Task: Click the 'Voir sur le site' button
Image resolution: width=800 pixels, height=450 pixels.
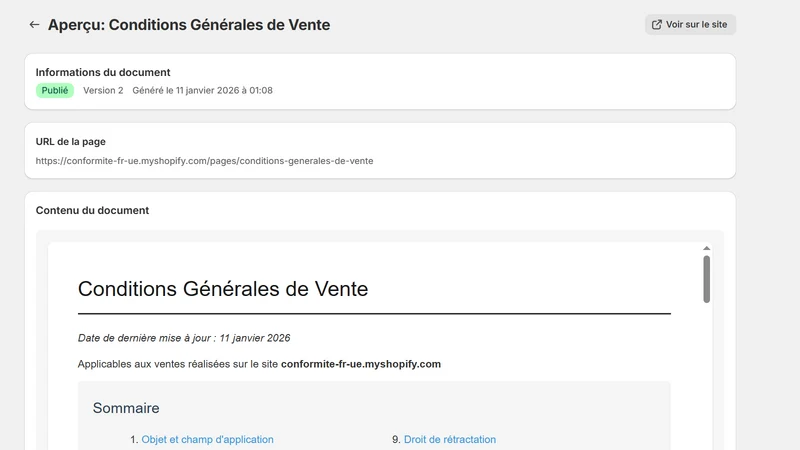Action: click(690, 24)
